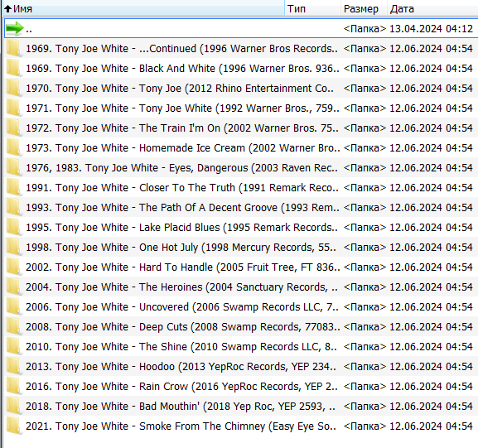Sort by the Имя column header
The height and width of the screenshot is (448, 478).
click(144, 9)
